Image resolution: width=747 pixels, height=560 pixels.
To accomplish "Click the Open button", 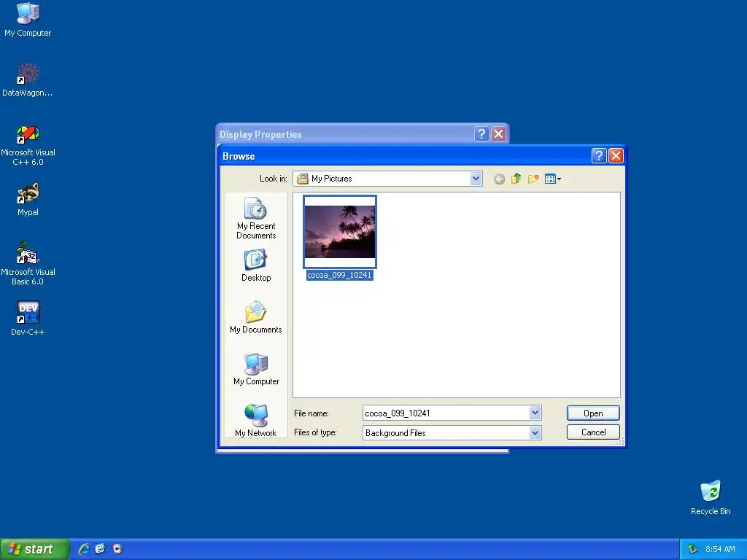I will (x=593, y=413).
